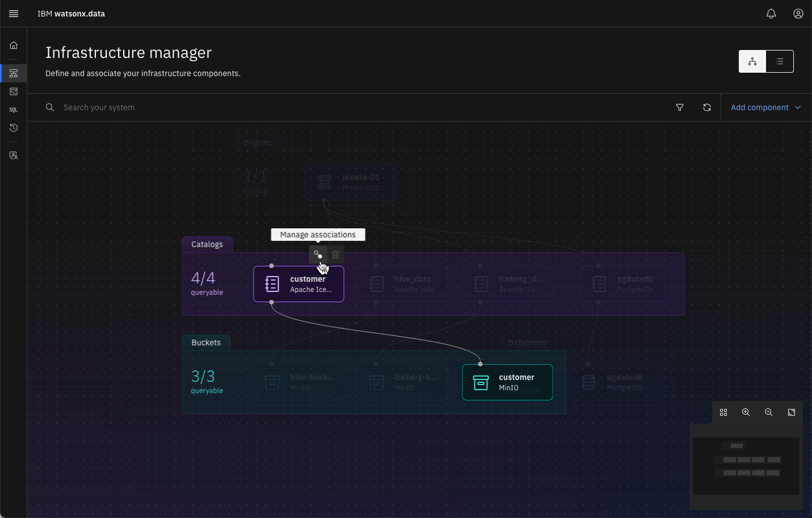Select the pgdatadb database node
The height and width of the screenshot is (518, 812).
615,382
